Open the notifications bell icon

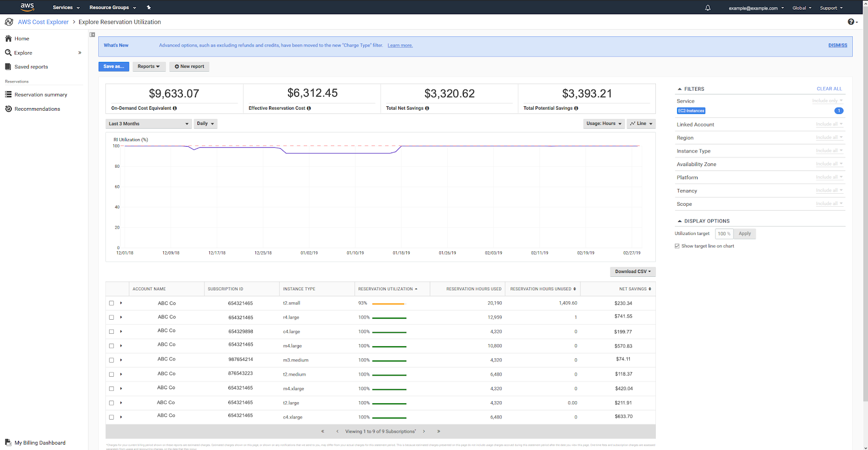point(708,8)
